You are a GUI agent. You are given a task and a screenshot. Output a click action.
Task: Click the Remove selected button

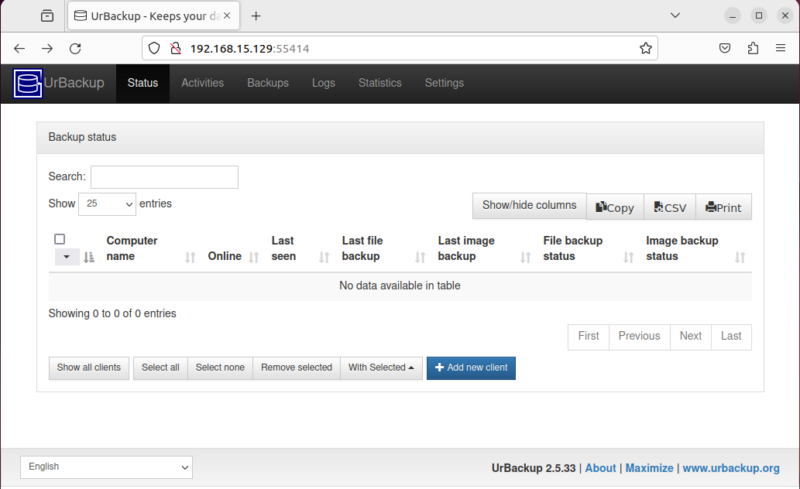tap(296, 368)
